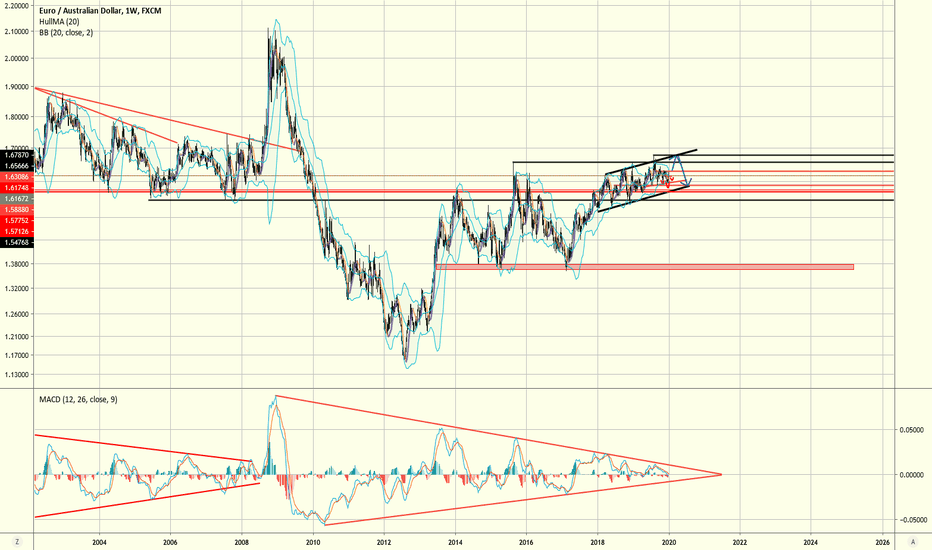Click the 1.63086 red price label
The height and width of the screenshot is (550, 932).
19,177
